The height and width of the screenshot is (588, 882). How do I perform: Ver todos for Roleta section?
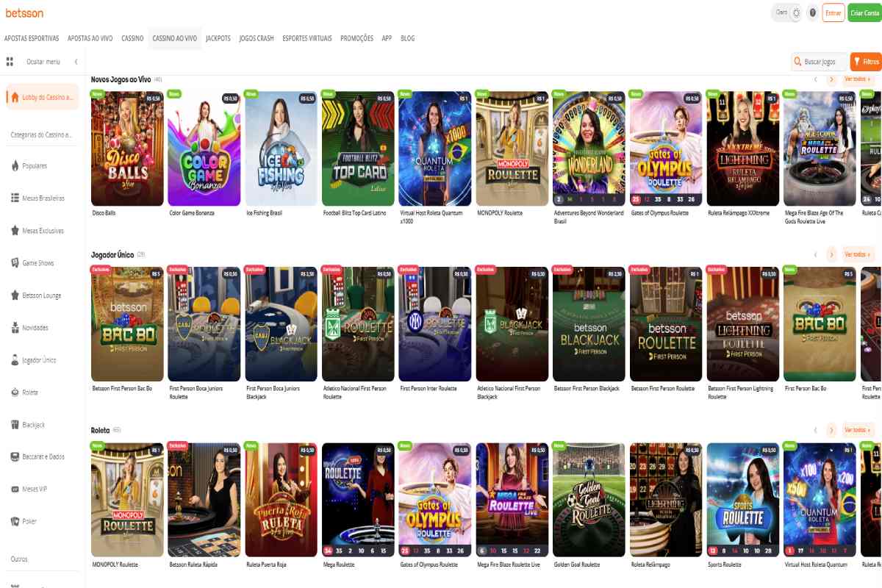click(x=858, y=430)
